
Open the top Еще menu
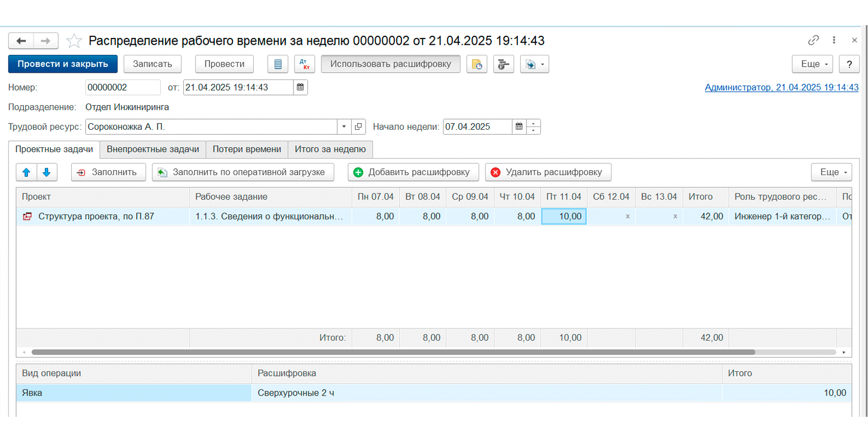(813, 64)
